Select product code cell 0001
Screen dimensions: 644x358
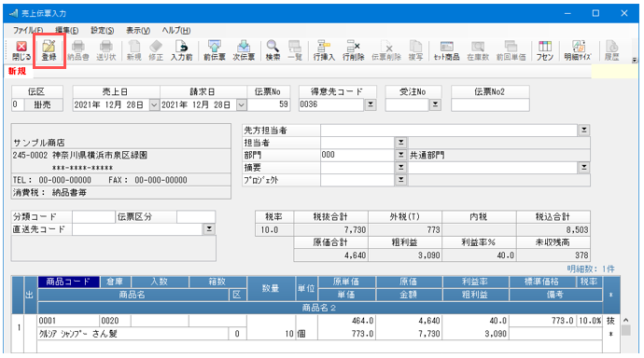pyautogui.click(x=68, y=321)
